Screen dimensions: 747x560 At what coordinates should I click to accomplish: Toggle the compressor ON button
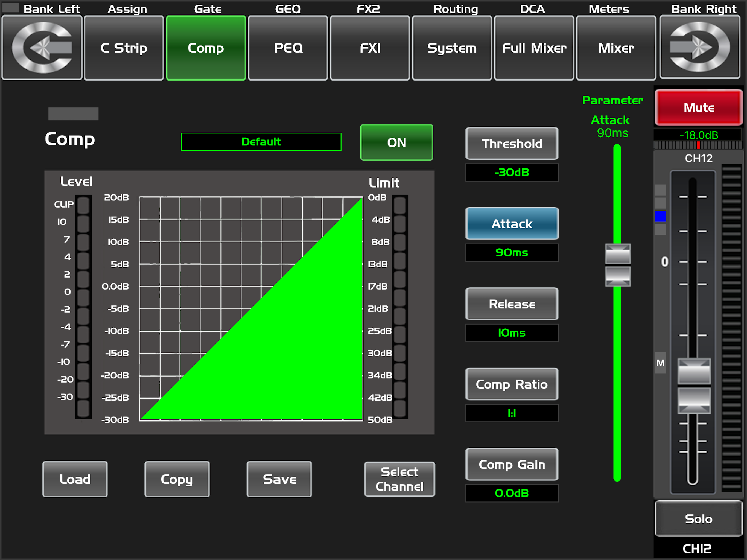[x=397, y=142]
